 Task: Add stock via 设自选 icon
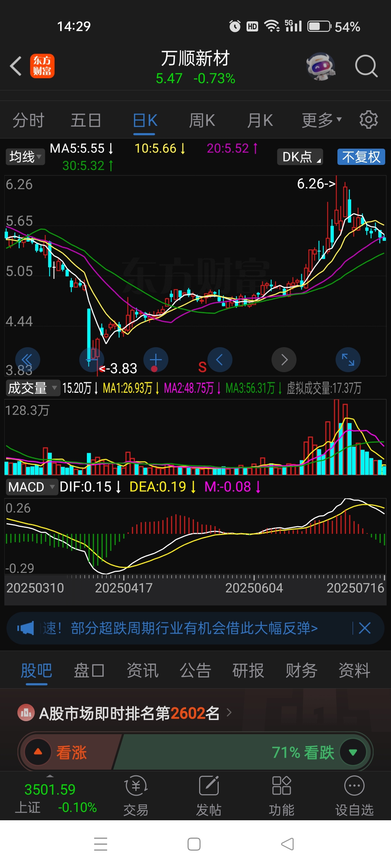tap(354, 796)
